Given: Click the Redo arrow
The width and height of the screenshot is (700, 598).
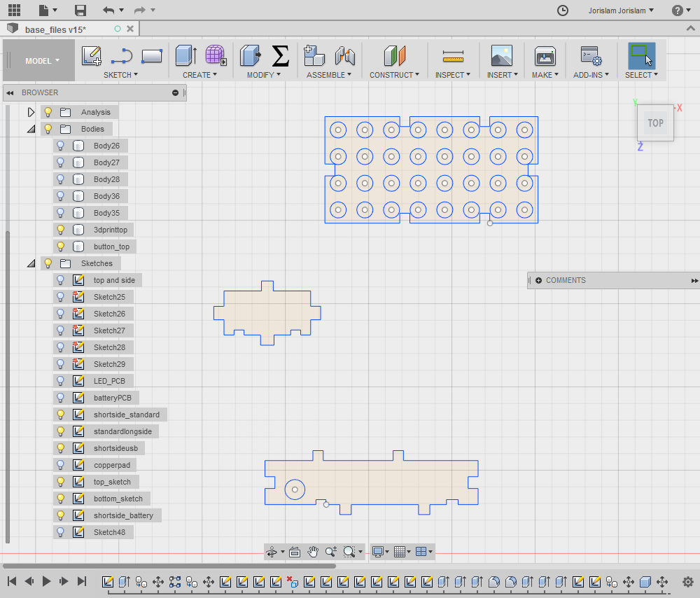Looking at the screenshot, I should 140,10.
